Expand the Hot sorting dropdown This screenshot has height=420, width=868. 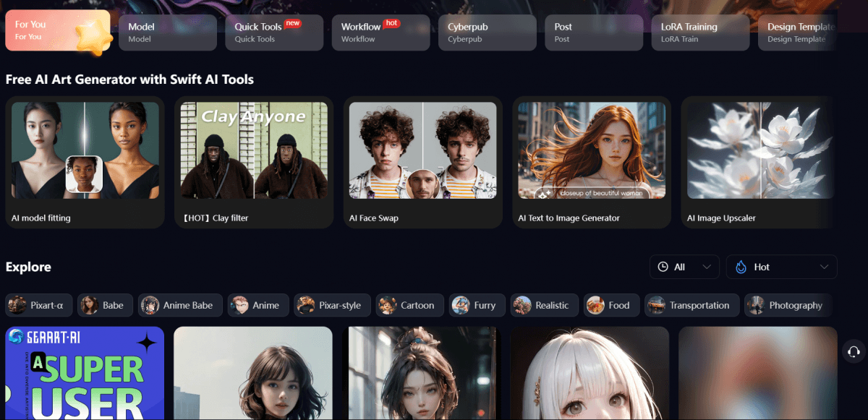click(x=781, y=267)
